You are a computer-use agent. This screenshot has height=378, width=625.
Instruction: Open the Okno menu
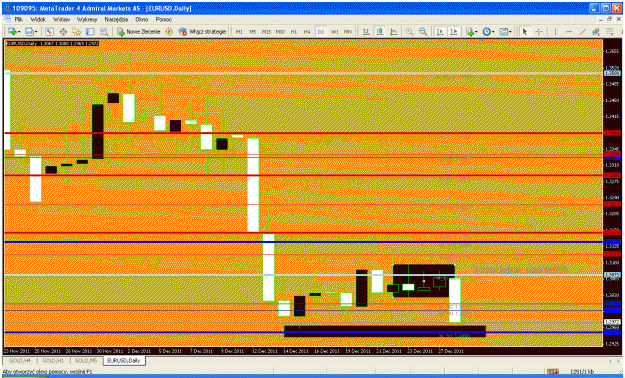point(142,19)
